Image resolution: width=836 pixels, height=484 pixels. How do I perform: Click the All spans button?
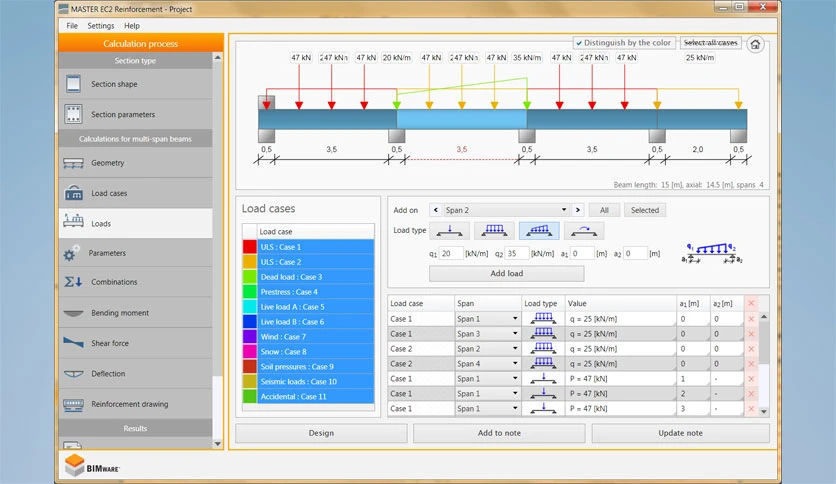click(604, 210)
